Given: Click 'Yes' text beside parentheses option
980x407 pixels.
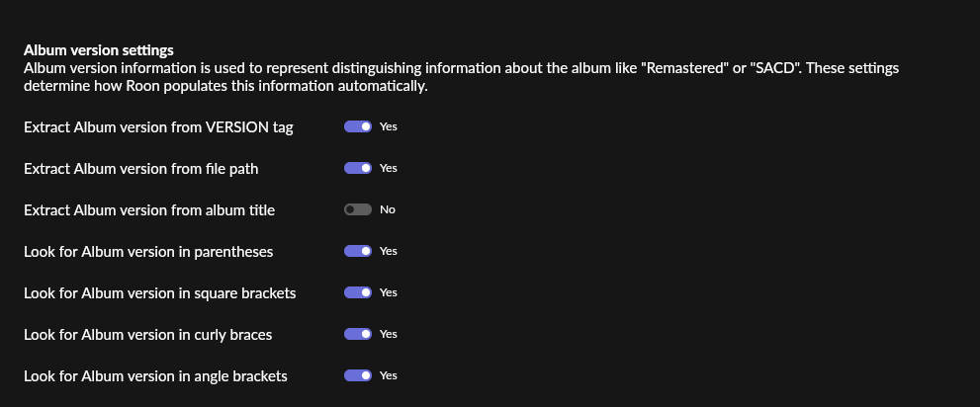Looking at the screenshot, I should 388,251.
